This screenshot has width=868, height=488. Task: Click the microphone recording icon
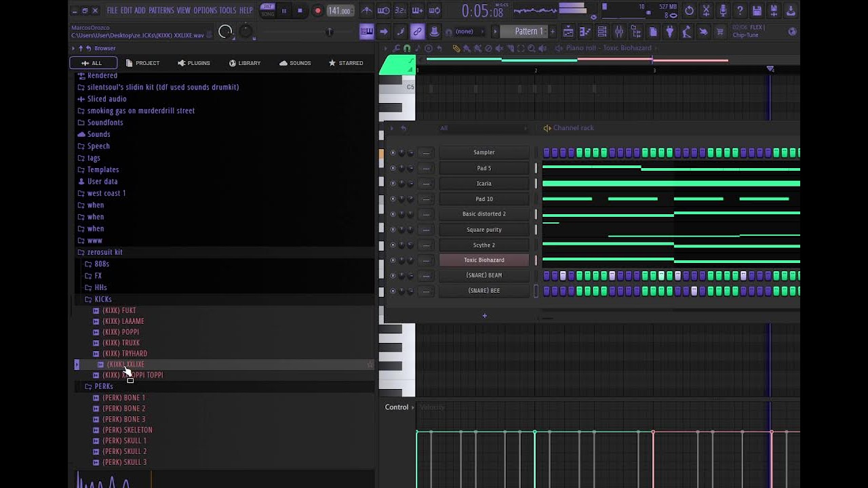(723, 11)
